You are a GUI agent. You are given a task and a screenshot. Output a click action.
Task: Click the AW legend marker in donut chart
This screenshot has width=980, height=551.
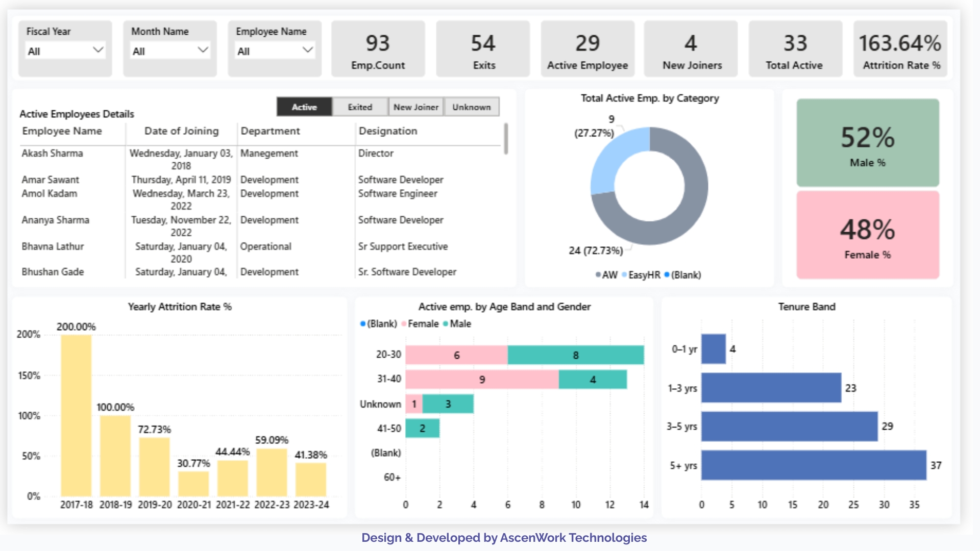coord(598,275)
